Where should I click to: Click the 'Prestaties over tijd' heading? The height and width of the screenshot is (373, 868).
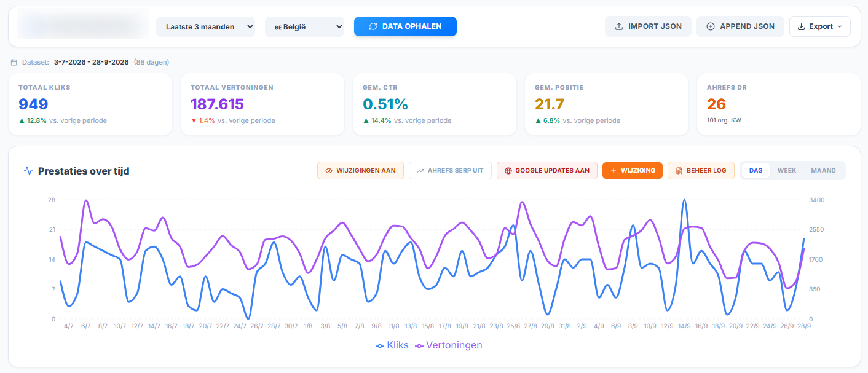[84, 171]
